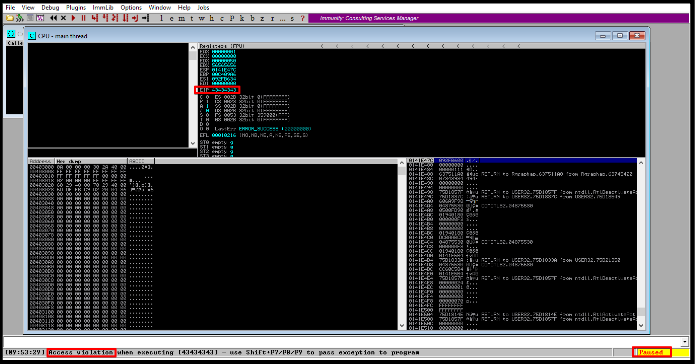Click the Open file folder icon
Screen dimensions: 695x364
click(9, 18)
